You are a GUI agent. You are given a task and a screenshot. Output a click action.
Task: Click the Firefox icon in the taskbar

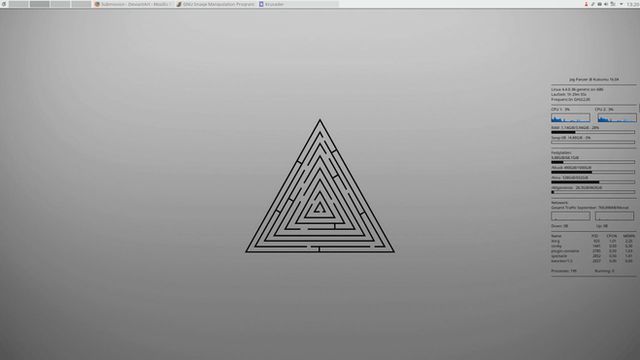click(x=97, y=4)
